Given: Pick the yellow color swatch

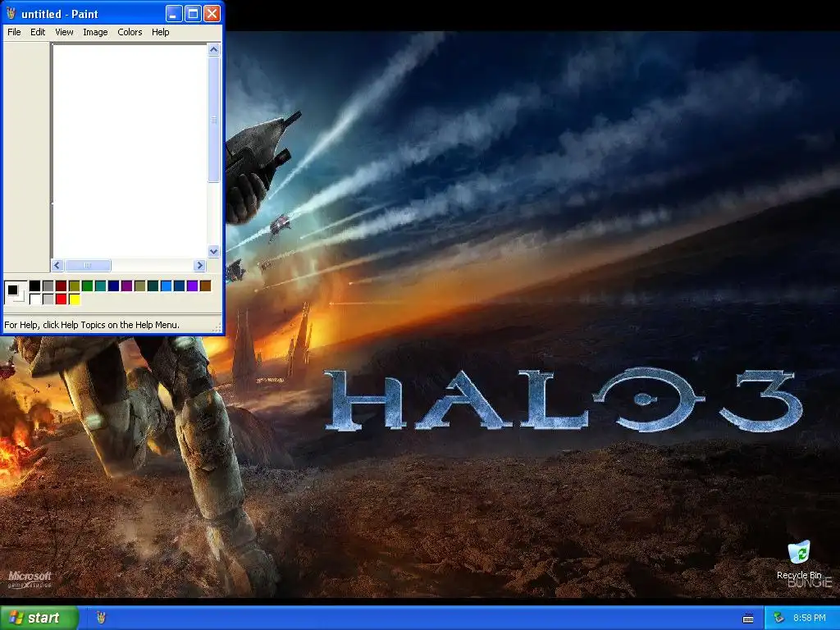Looking at the screenshot, I should 75,299.
